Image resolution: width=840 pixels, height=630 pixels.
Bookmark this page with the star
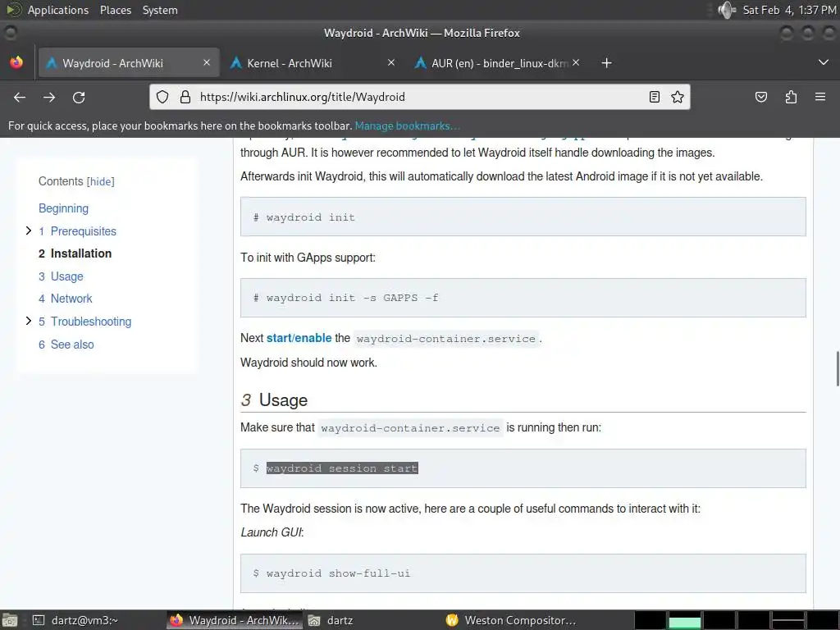[x=677, y=97]
